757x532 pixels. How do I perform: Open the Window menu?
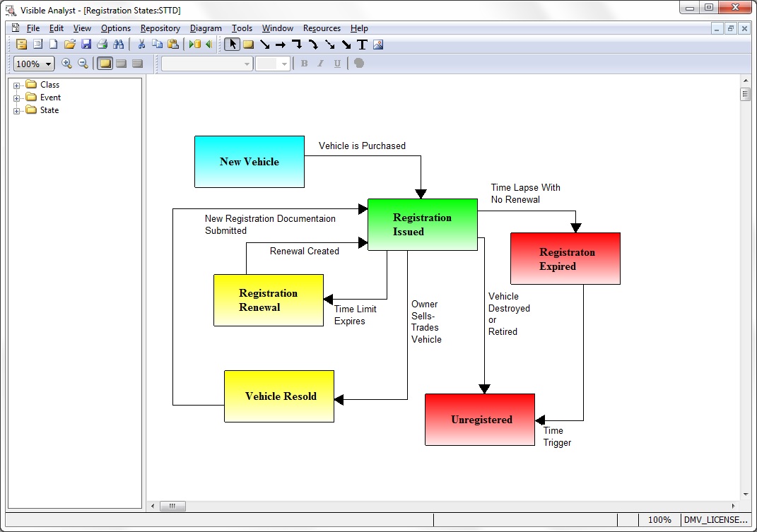click(x=278, y=28)
